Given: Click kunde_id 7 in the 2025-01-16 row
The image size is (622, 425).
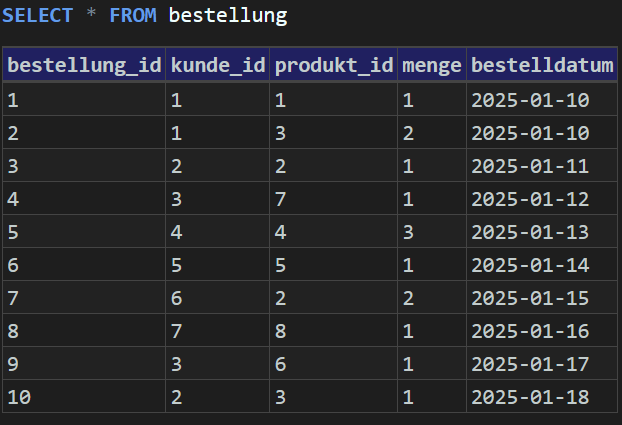Looking at the screenshot, I should (x=217, y=331).
